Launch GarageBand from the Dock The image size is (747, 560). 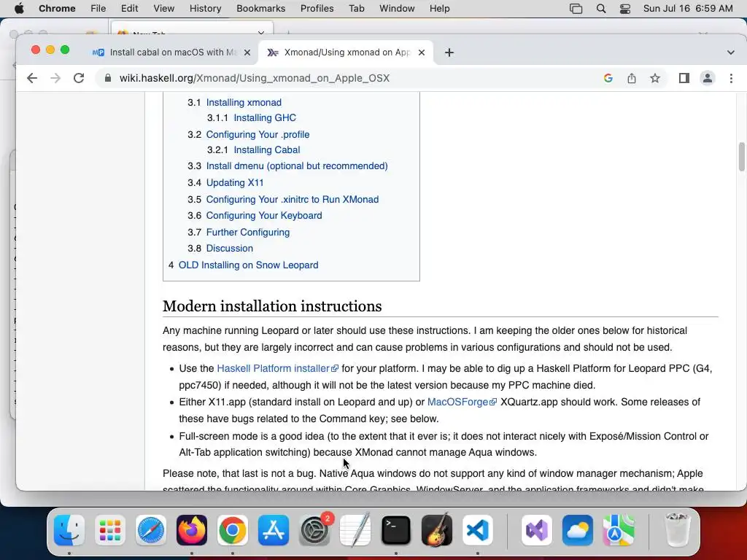pos(437,530)
